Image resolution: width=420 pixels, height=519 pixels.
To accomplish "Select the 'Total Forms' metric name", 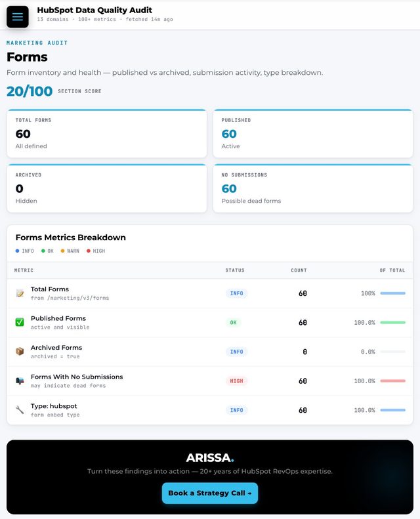I will tap(50, 289).
